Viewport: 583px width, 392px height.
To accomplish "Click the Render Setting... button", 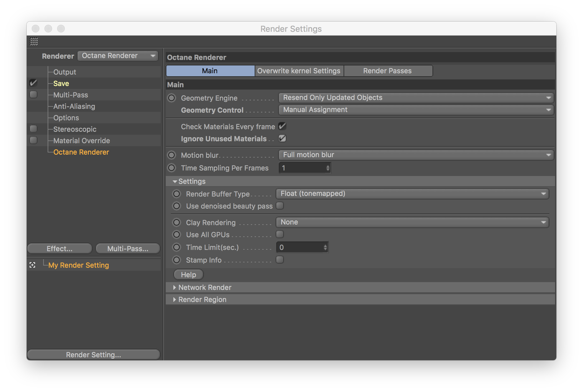I will 94,355.
